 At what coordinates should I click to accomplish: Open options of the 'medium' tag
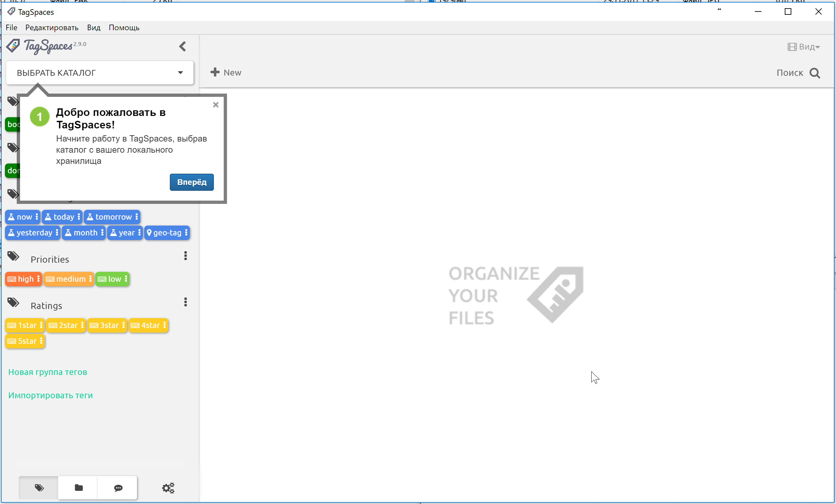point(91,279)
